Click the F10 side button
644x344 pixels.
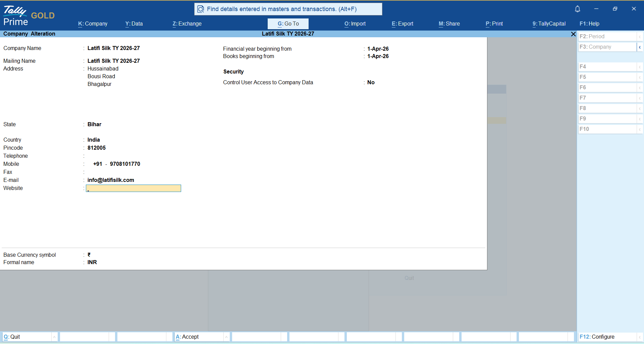pos(607,129)
